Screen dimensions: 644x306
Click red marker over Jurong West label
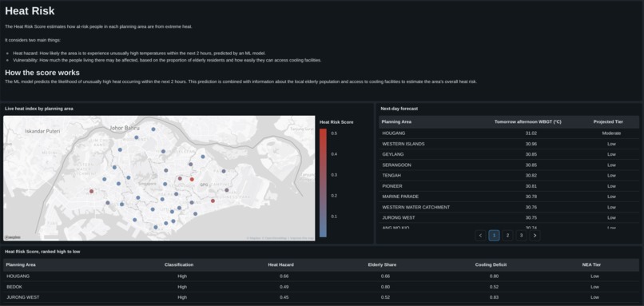[92, 192]
